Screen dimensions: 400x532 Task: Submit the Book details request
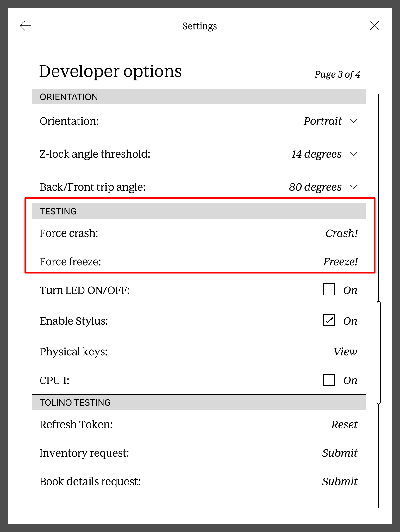[340, 481]
